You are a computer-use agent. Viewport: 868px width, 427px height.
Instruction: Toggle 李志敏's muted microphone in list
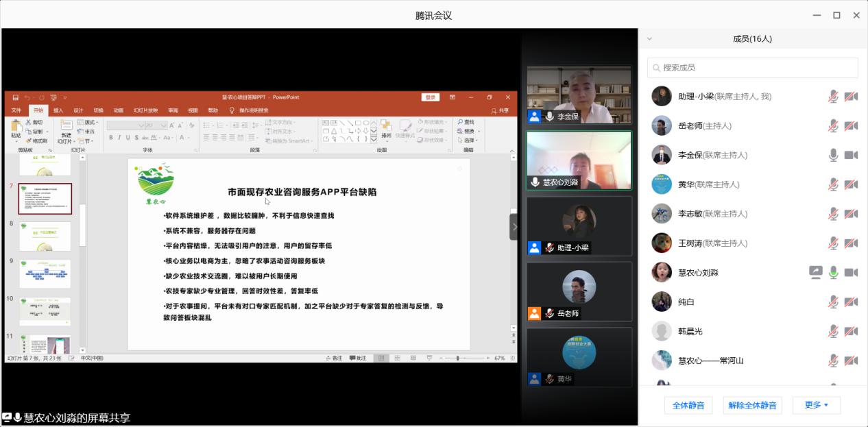pos(833,214)
